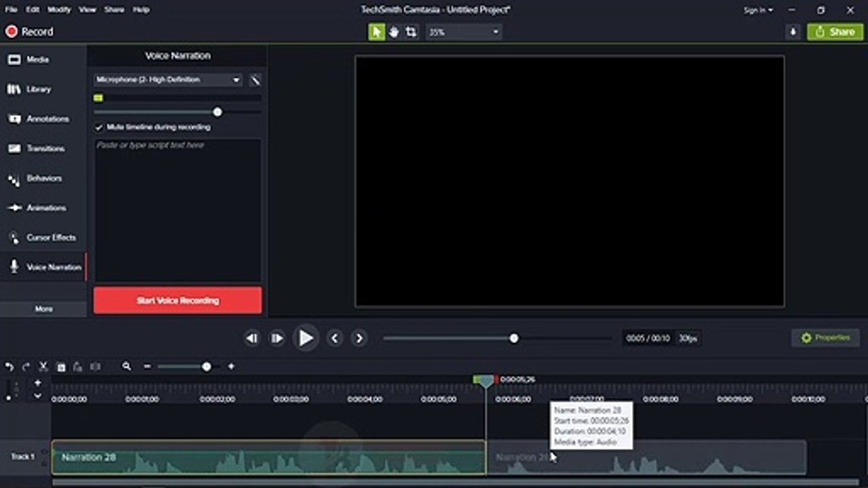Click the More button in sidebar

(x=43, y=308)
